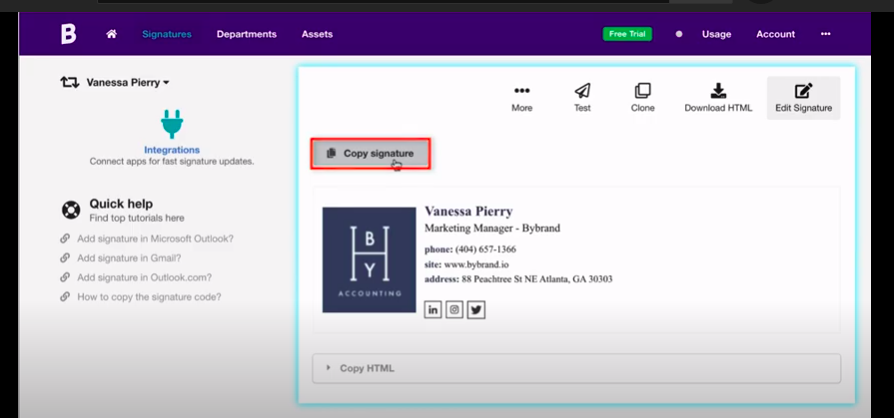Click the Free Trial badge
894x418 pixels.
pyautogui.click(x=627, y=34)
